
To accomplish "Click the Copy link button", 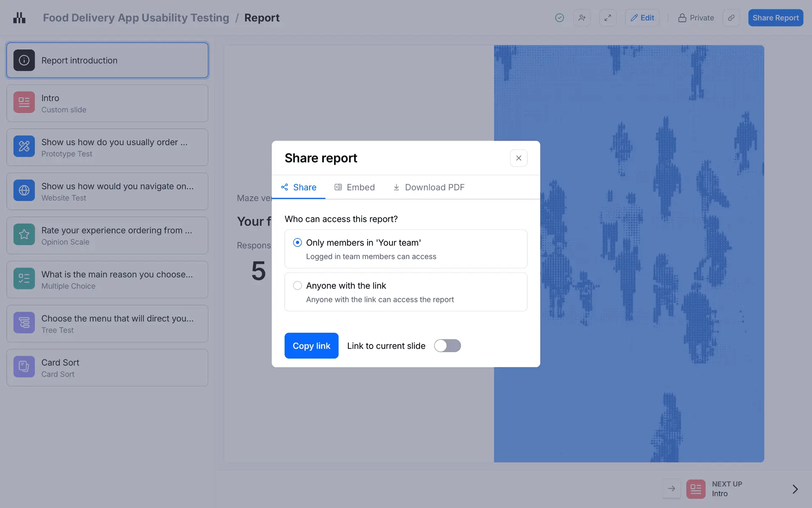I will click(311, 346).
